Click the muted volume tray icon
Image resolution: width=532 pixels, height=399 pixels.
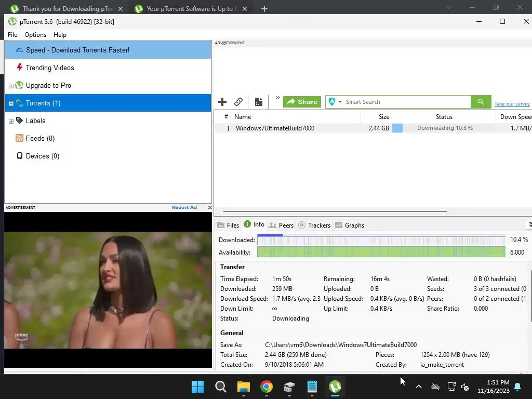465,387
